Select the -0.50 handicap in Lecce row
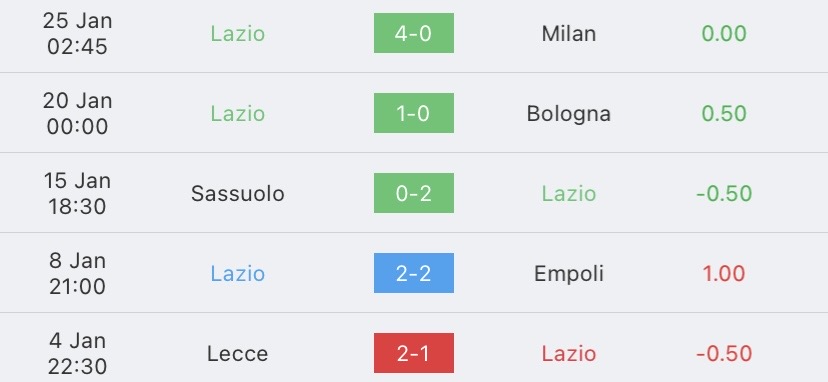Image resolution: width=828 pixels, height=382 pixels. point(724,353)
